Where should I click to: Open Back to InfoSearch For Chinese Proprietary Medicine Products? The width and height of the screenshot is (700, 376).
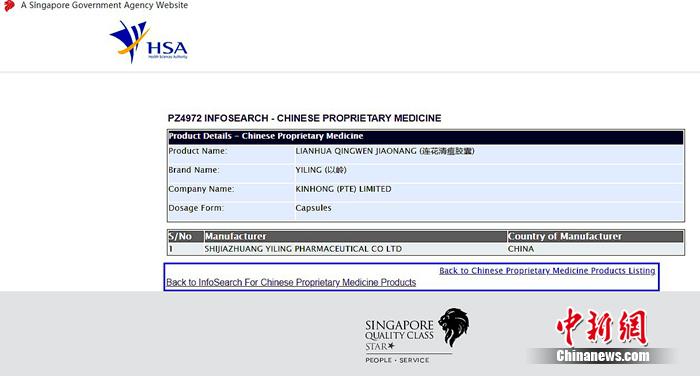point(291,282)
